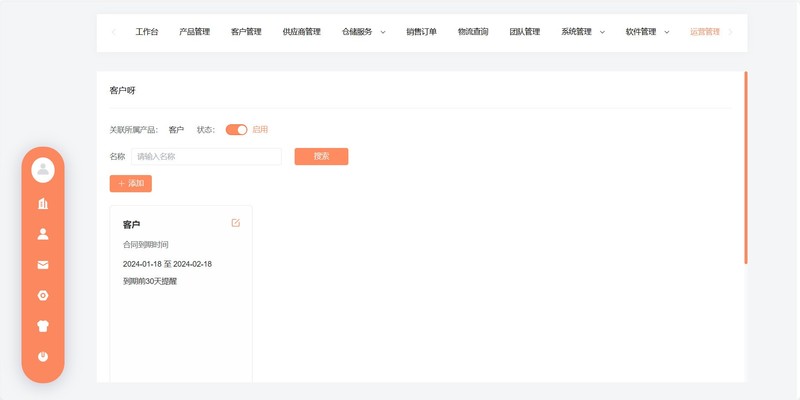Select the 销售订单 tab

coord(421,32)
